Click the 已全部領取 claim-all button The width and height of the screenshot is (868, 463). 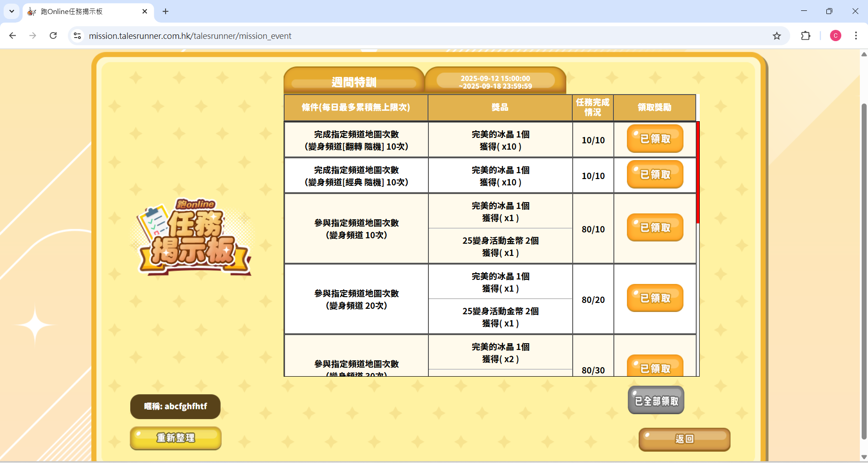655,400
